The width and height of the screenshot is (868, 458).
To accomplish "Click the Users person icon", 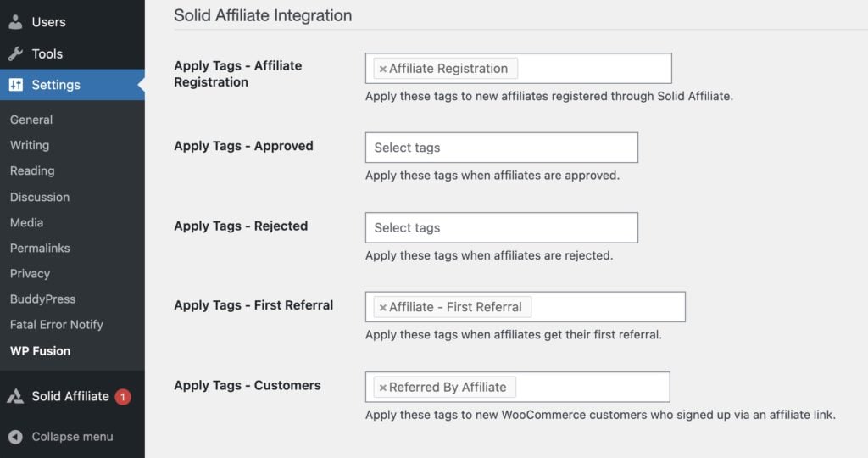I will 15,21.
